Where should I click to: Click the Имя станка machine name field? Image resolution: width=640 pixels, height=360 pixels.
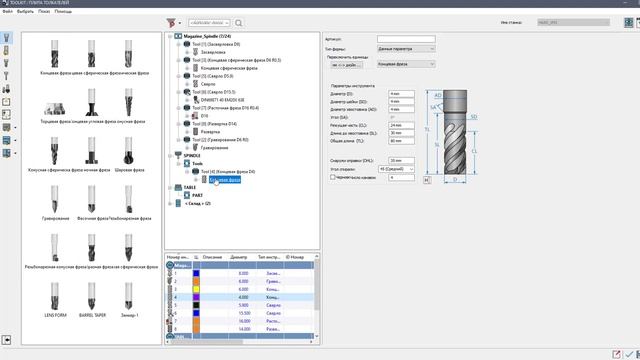click(x=573, y=22)
